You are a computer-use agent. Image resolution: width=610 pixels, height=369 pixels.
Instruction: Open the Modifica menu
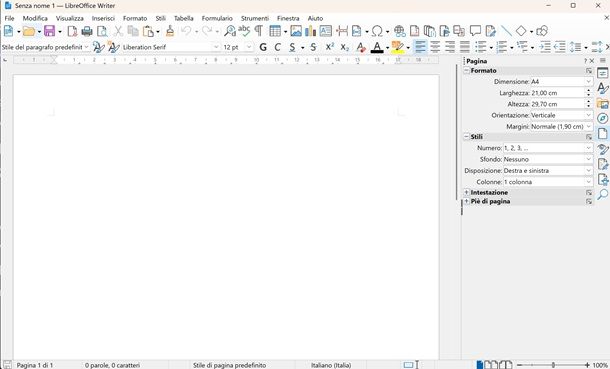35,18
